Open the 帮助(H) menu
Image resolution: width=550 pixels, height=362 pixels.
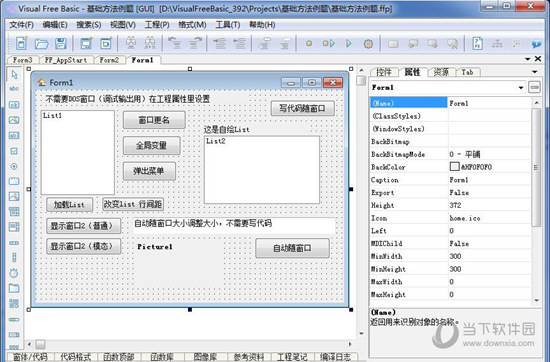click(262, 25)
